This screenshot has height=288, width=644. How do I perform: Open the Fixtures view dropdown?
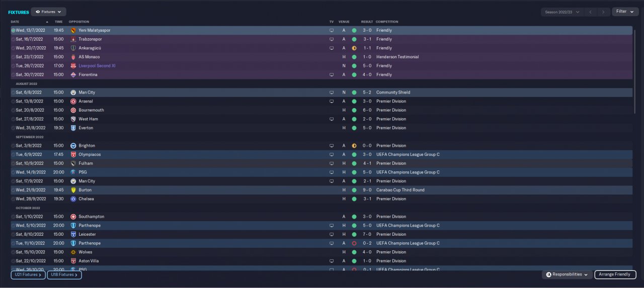click(48, 12)
